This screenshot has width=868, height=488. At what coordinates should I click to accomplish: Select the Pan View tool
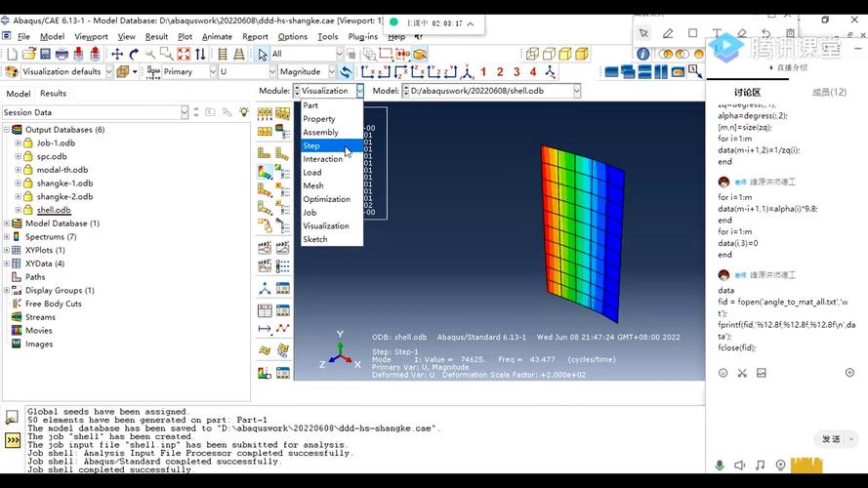[117, 54]
